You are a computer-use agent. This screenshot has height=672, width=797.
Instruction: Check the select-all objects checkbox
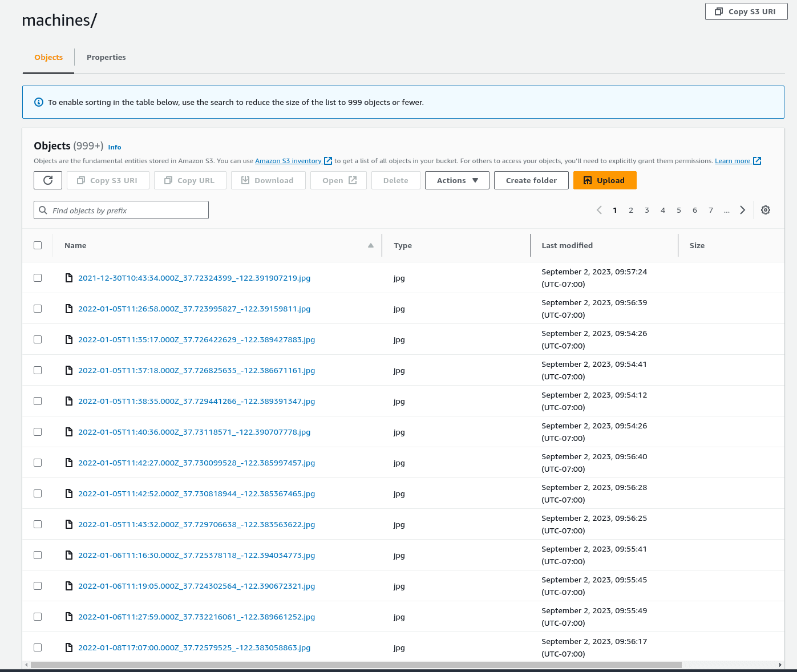click(x=38, y=245)
